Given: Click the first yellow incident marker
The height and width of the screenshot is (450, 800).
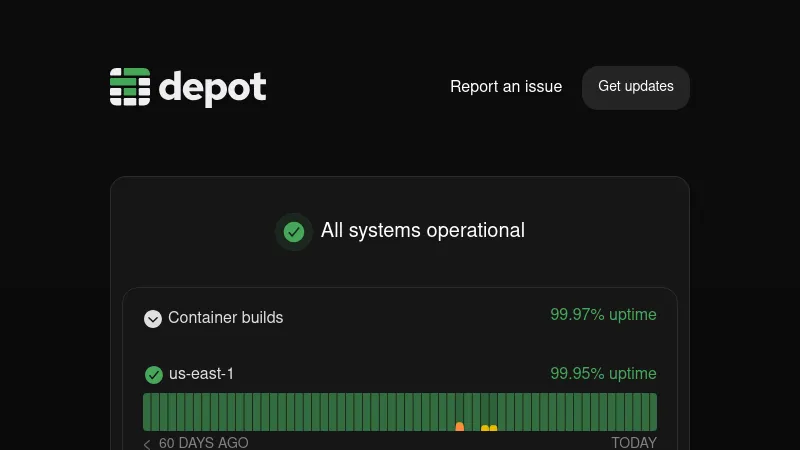Looking at the screenshot, I should [x=485, y=428].
